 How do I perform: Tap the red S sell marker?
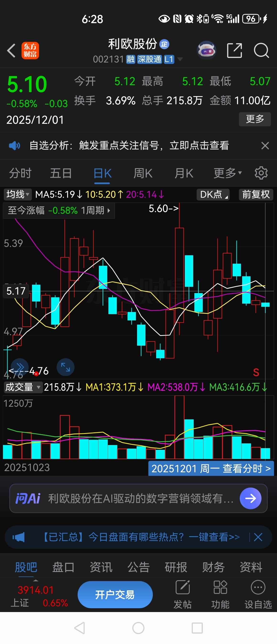pos(256,373)
